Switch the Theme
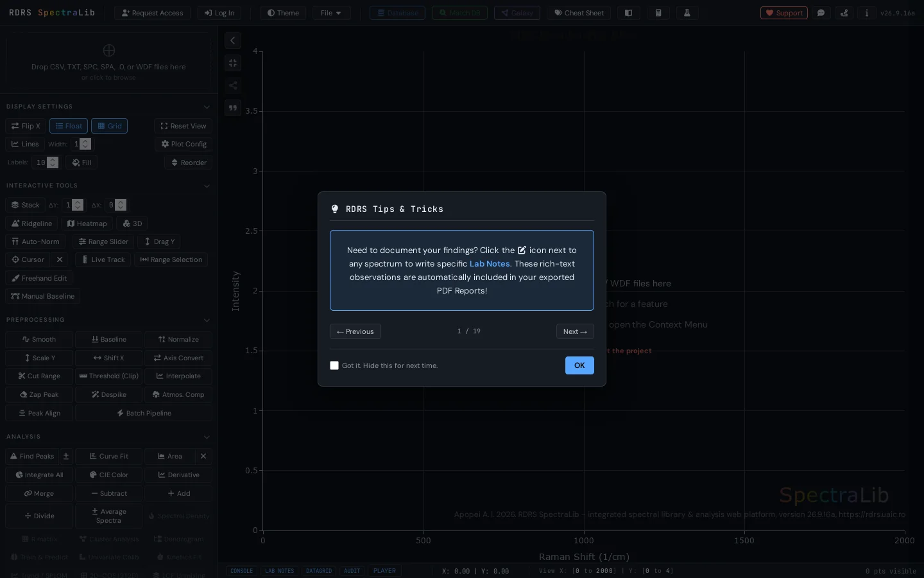This screenshot has height=578, width=924. click(283, 13)
